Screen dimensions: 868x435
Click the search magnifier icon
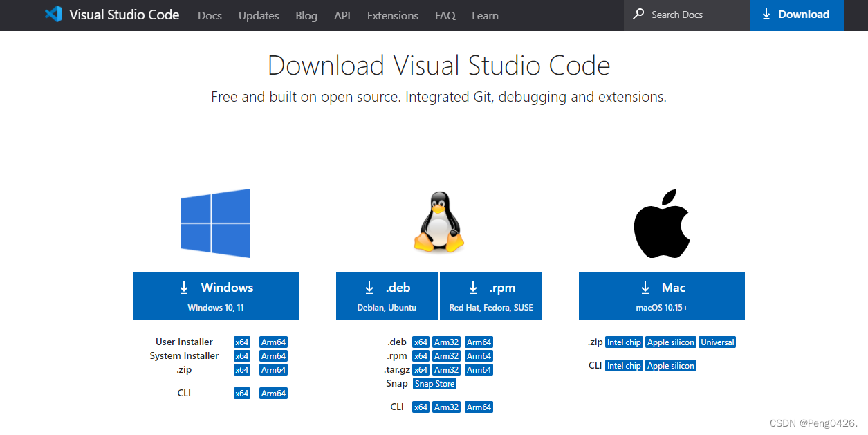pos(638,14)
